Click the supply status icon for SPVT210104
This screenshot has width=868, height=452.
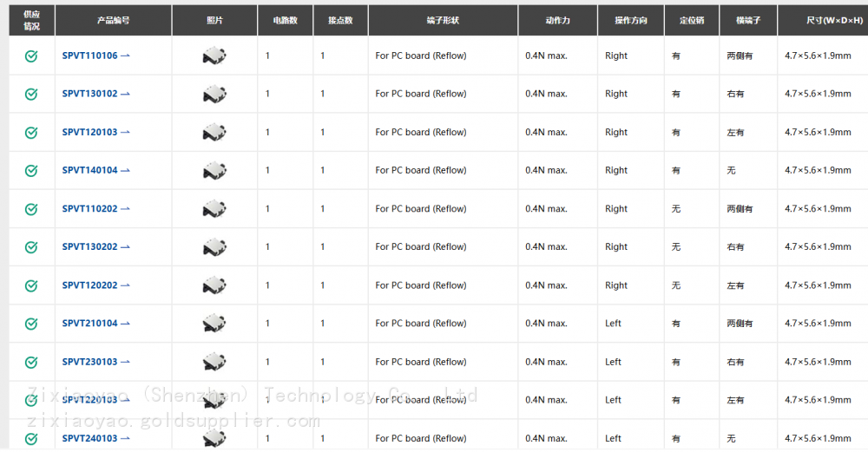(x=31, y=324)
